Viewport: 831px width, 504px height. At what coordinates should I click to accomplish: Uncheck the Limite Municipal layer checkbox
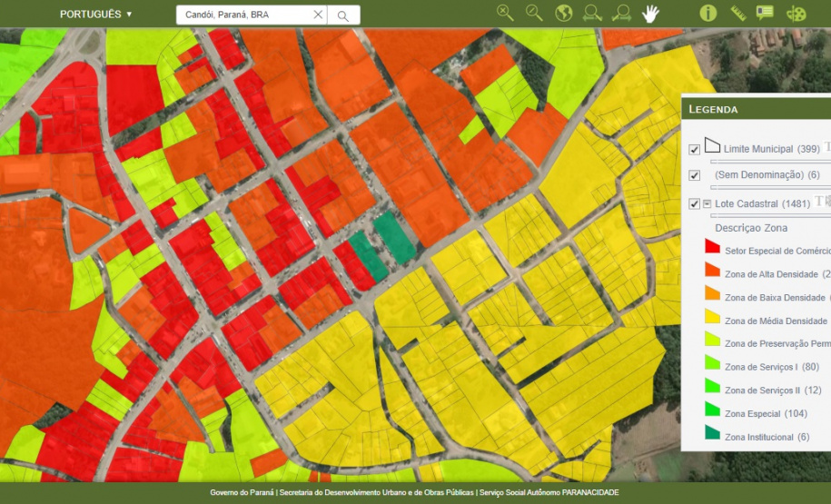coord(695,150)
